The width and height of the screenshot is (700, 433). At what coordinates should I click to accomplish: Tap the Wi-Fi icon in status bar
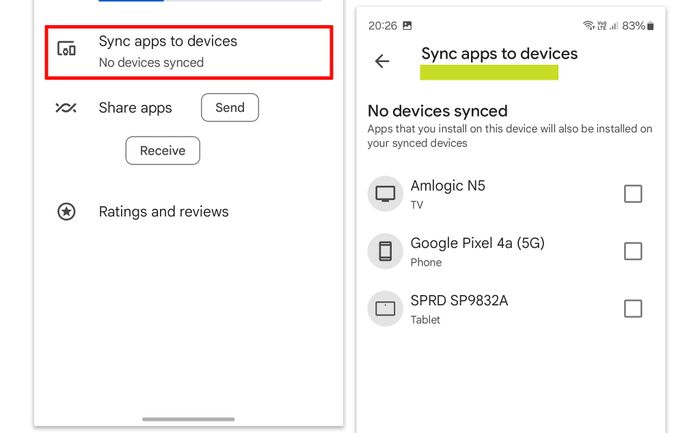(x=589, y=25)
